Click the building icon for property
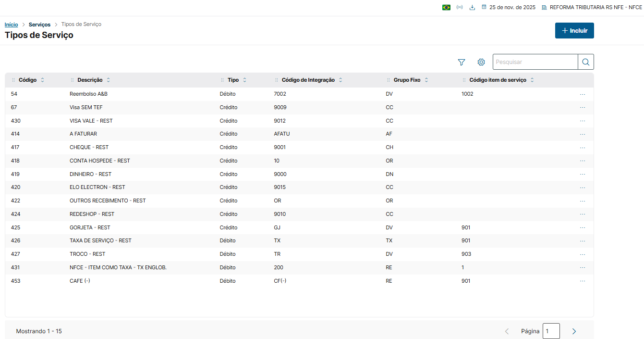 [544, 8]
